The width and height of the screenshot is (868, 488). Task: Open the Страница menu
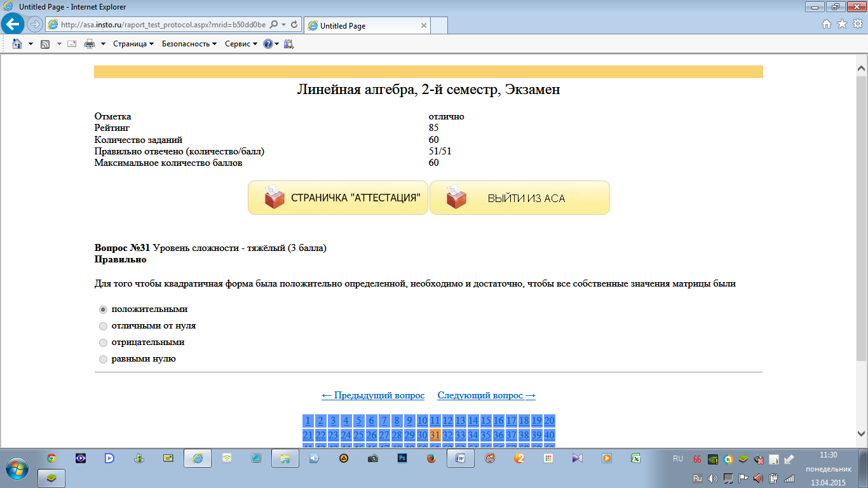pyautogui.click(x=133, y=44)
